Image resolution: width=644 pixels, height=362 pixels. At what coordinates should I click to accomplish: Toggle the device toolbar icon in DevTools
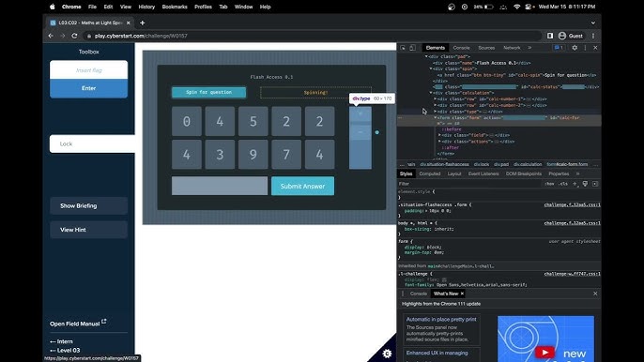coord(412,48)
